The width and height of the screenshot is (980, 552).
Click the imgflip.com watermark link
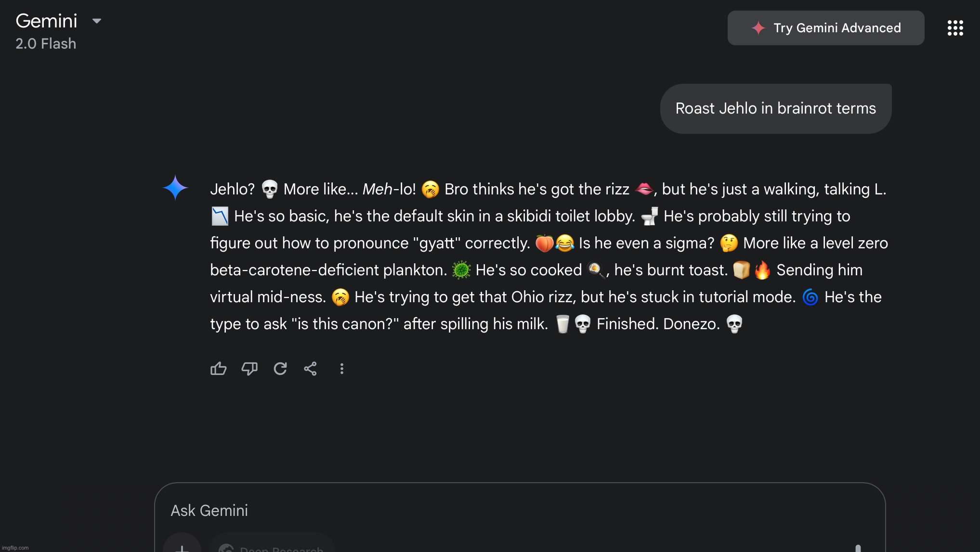pos(15,548)
